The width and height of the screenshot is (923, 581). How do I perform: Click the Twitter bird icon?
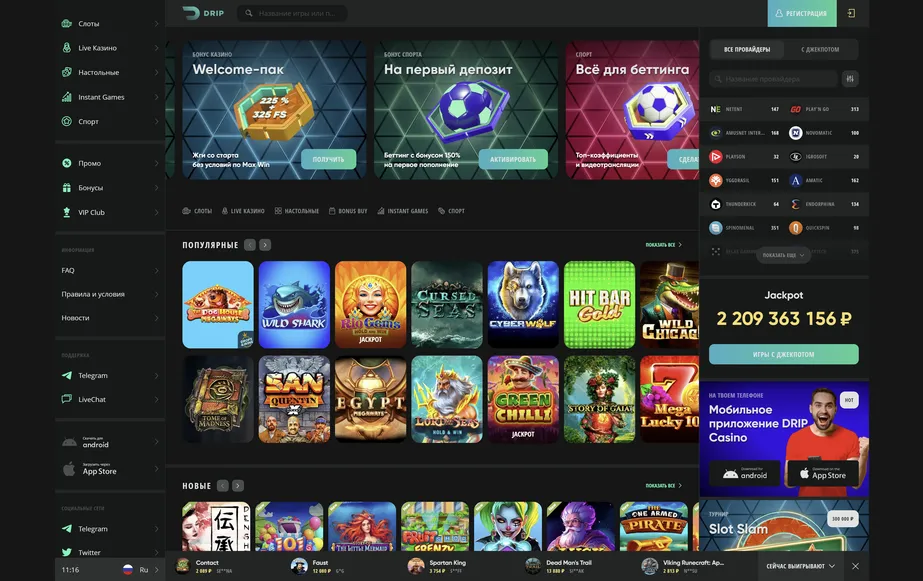click(67, 552)
